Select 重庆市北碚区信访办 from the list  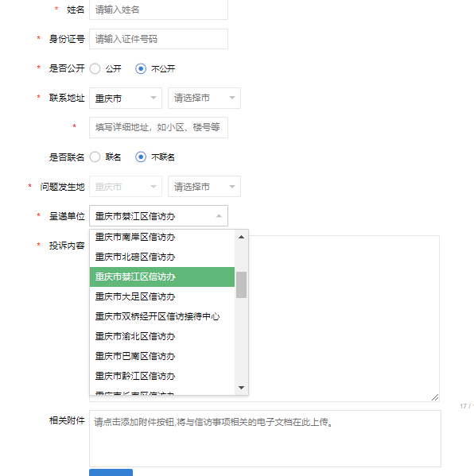click(162, 257)
